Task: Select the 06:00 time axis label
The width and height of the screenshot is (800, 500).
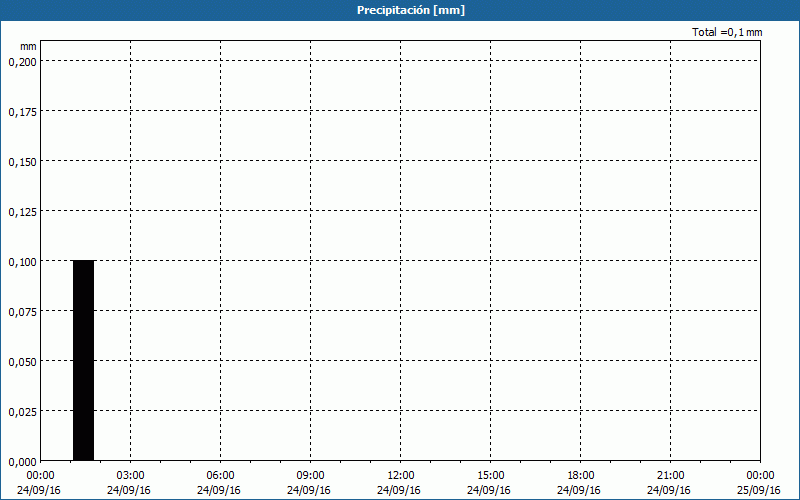Action: click(x=221, y=475)
